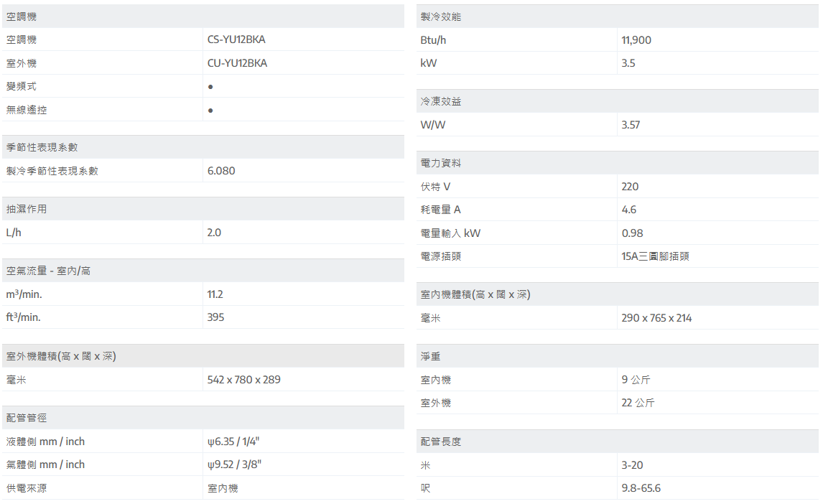The height and width of the screenshot is (504, 823).
Task: Select outdoor unit dimensions 542 x 780 x 289
Action: 244,380
